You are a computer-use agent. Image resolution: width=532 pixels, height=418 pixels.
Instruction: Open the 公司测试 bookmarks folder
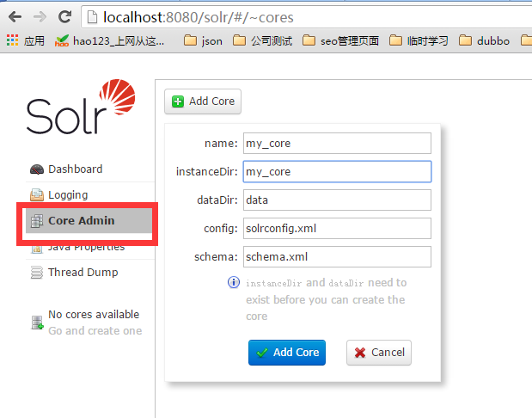(262, 40)
